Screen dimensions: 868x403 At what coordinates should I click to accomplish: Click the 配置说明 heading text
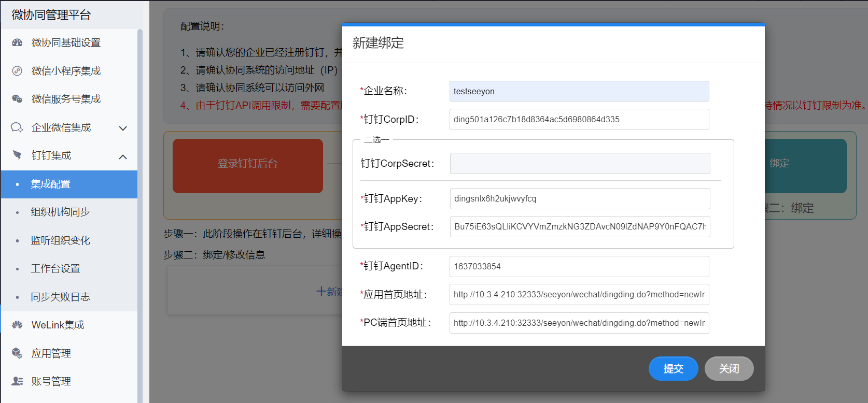click(x=202, y=26)
